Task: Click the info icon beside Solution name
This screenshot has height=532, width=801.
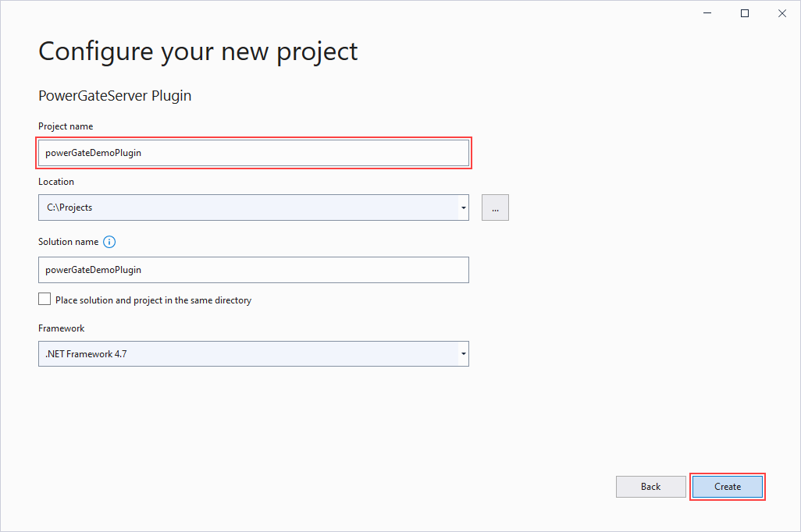Action: click(x=109, y=242)
